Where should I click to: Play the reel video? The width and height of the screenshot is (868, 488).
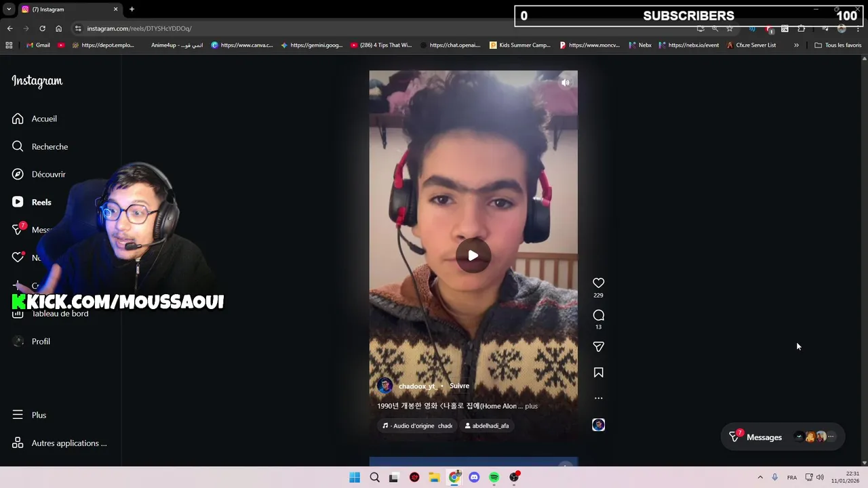tap(473, 256)
